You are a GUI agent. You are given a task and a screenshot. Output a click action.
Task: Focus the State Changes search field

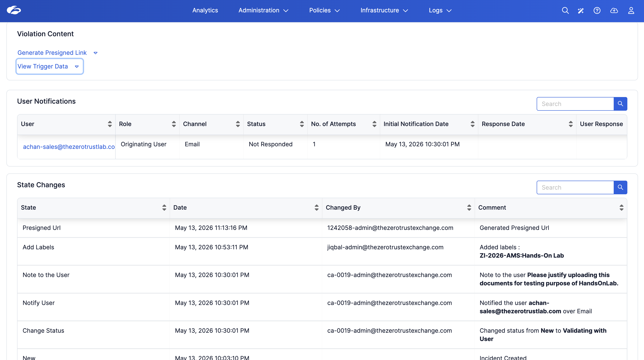pos(575,187)
